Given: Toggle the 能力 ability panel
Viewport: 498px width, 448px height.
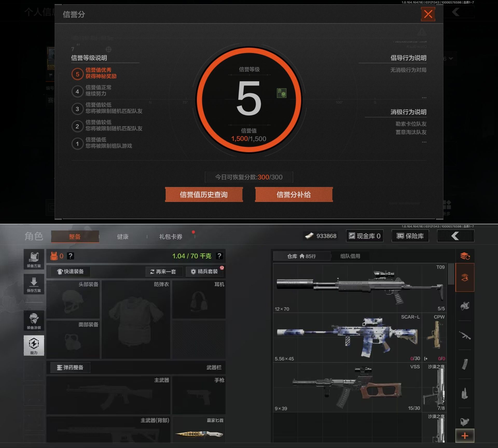Looking at the screenshot, I should pyautogui.click(x=34, y=345).
